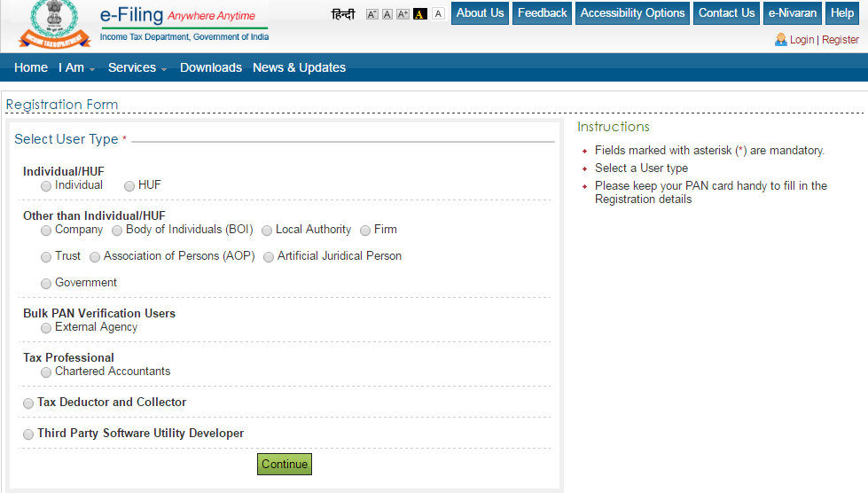Open the e-Nivaran page
The image size is (868, 493).
[x=792, y=13]
